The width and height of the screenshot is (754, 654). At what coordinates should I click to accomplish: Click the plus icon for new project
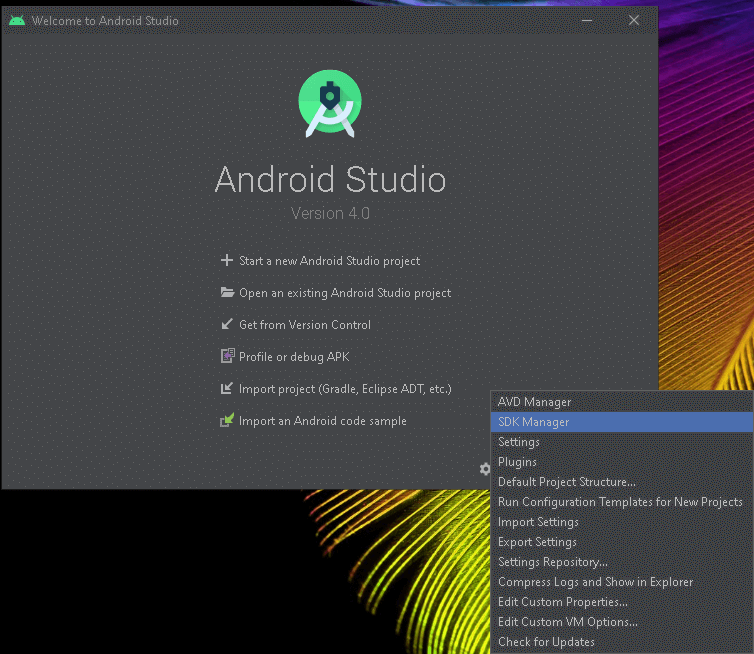tap(226, 260)
